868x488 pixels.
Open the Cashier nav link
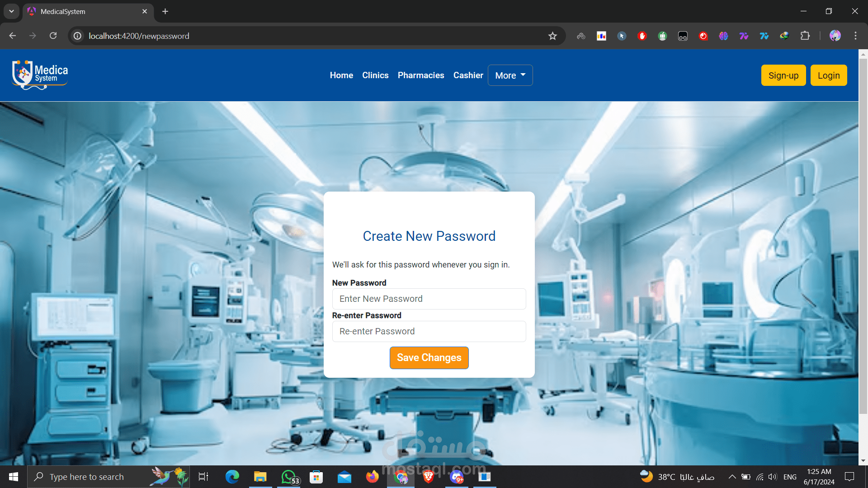[x=468, y=75]
